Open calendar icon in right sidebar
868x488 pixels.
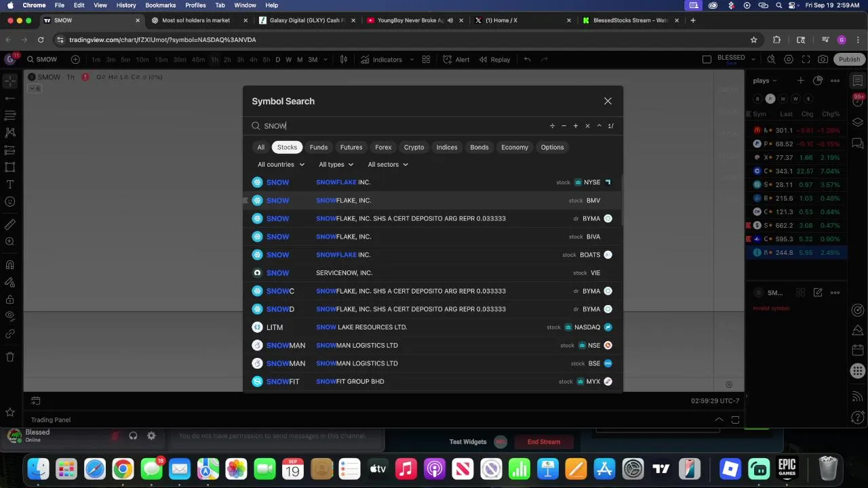[x=858, y=350]
